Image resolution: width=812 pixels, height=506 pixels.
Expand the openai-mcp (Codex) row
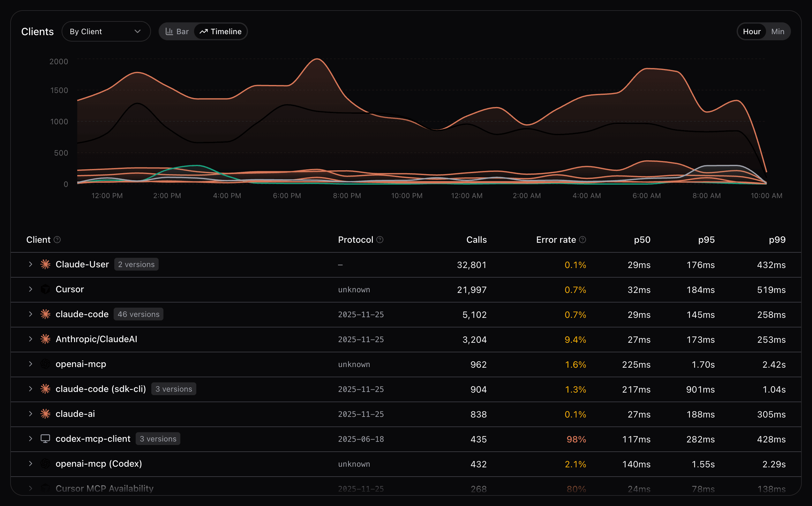tap(30, 464)
